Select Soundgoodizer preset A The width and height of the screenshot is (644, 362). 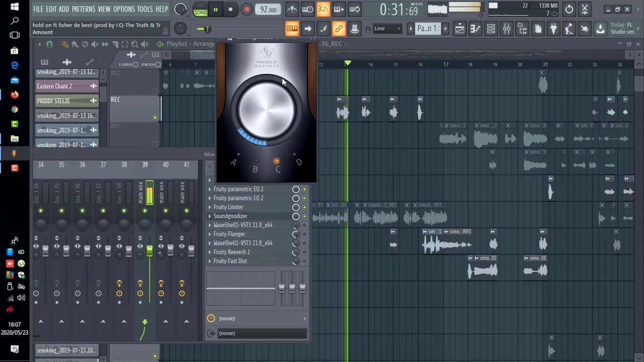pyautogui.click(x=233, y=162)
